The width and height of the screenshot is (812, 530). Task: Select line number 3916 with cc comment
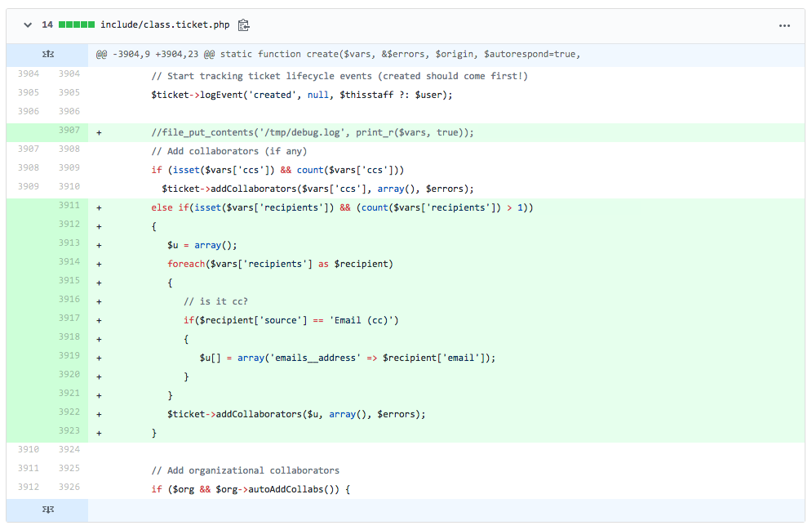(69, 299)
